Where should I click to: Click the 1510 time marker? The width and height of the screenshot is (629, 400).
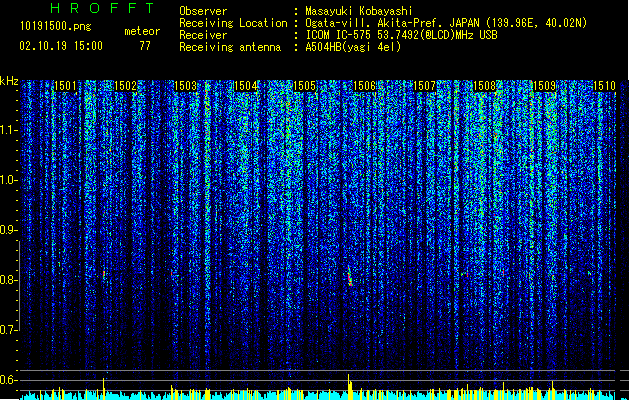pyautogui.click(x=604, y=86)
